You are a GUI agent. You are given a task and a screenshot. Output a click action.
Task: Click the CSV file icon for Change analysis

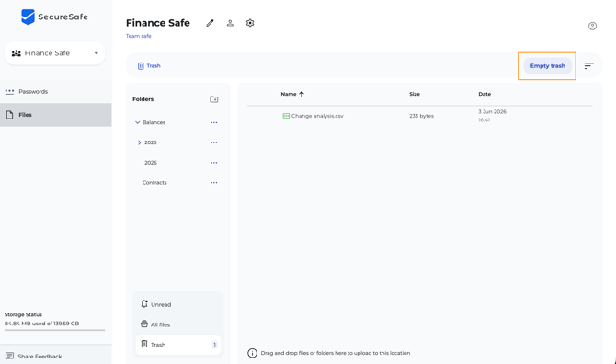[286, 116]
